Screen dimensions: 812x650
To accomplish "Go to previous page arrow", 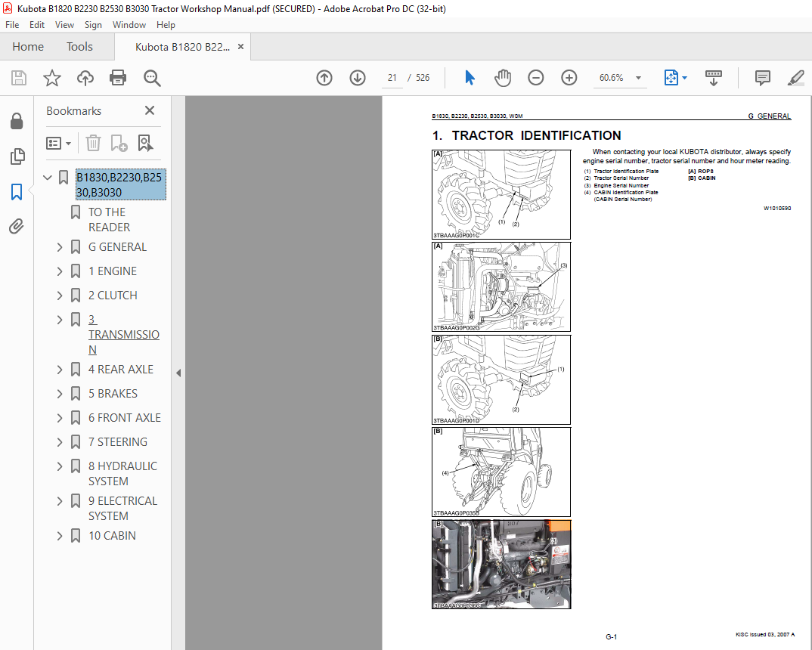I will (324, 78).
